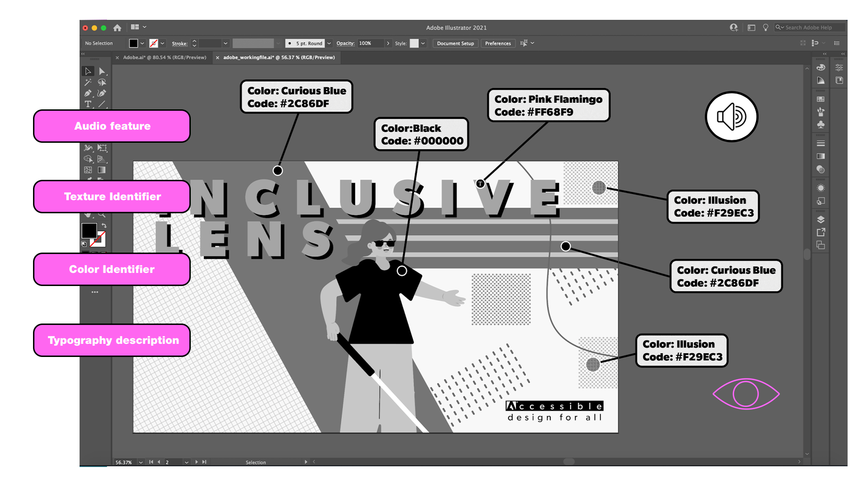Click the Preferences button
Viewport: 868px width, 488px height.
[x=498, y=43]
